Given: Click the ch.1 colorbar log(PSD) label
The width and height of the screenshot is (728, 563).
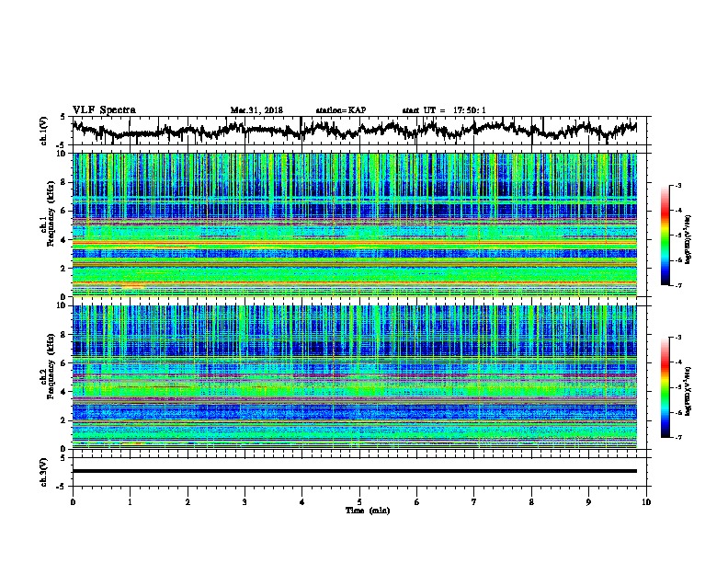Looking at the screenshot, I should [x=688, y=240].
